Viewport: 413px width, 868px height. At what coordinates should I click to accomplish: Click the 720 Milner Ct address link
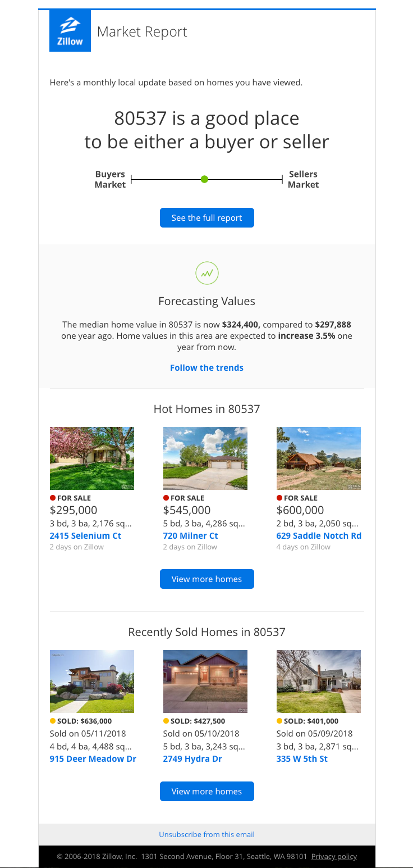pyautogui.click(x=190, y=536)
